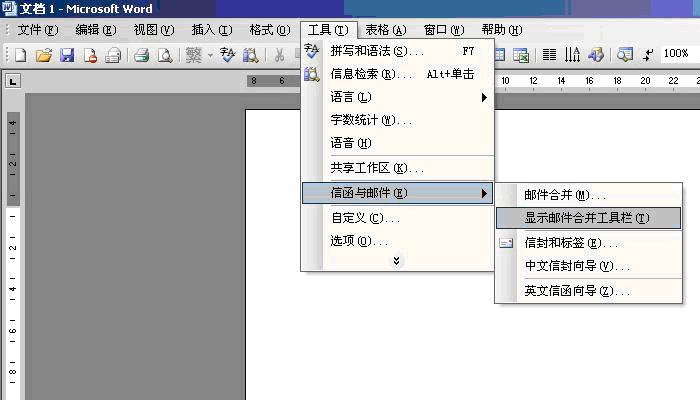Open the 窗口(W) menu
The width and height of the screenshot is (700, 400).
pos(444,30)
